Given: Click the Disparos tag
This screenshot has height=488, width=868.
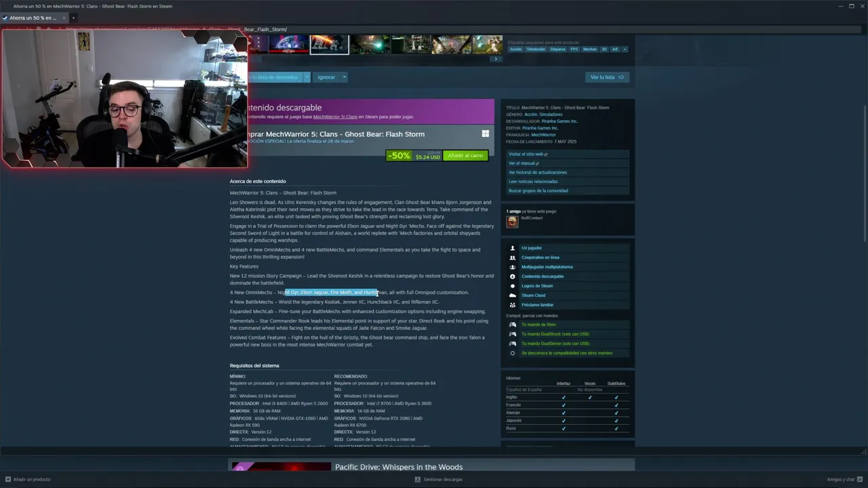Looking at the screenshot, I should [557, 49].
